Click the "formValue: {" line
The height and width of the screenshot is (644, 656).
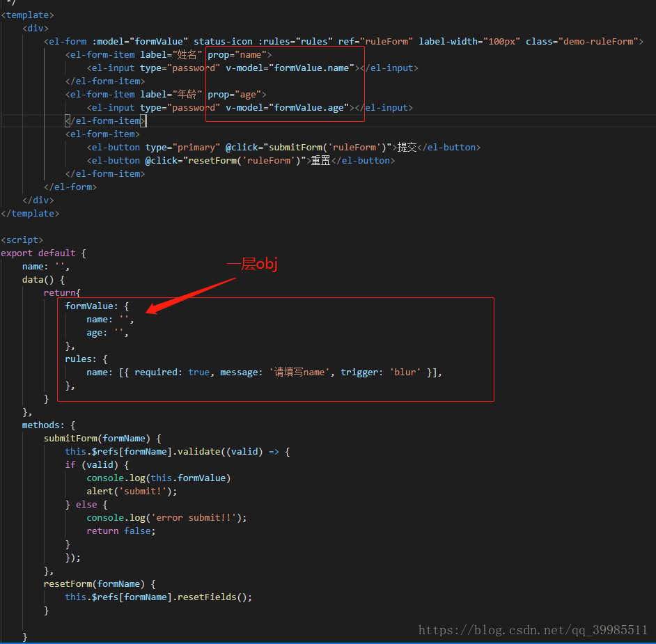97,306
